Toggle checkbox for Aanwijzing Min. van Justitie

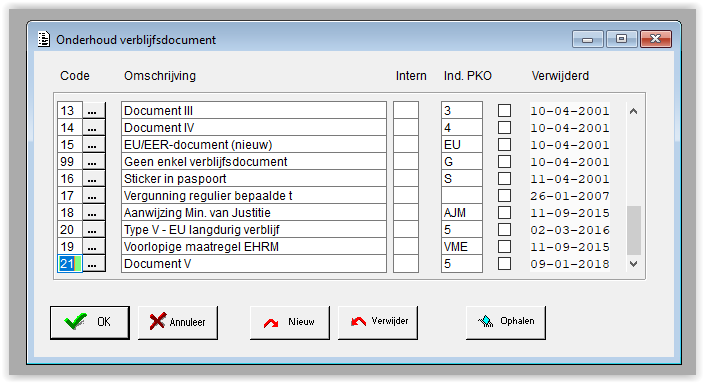[x=504, y=213]
